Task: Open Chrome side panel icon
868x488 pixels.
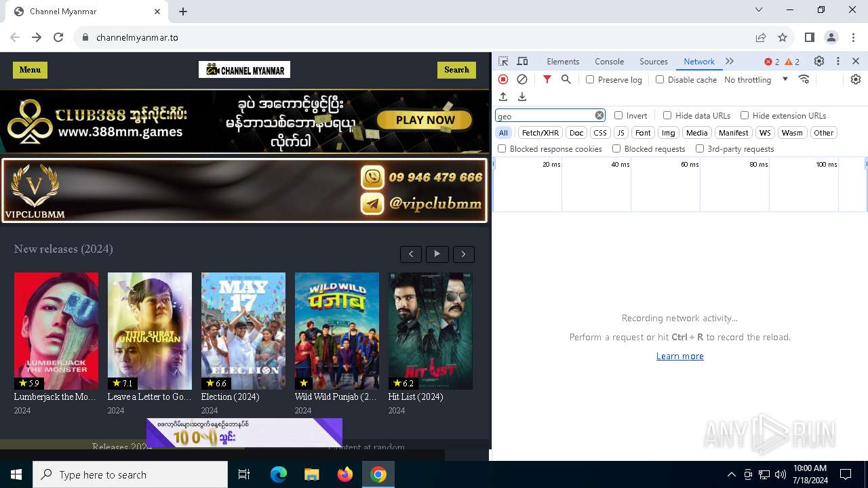Action: [x=810, y=37]
